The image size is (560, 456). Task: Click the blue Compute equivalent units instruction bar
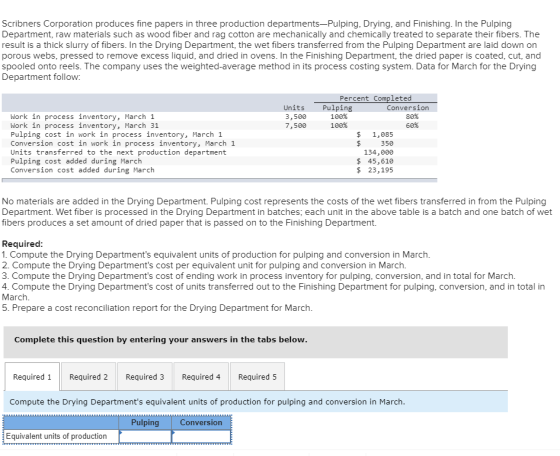[x=256, y=402]
